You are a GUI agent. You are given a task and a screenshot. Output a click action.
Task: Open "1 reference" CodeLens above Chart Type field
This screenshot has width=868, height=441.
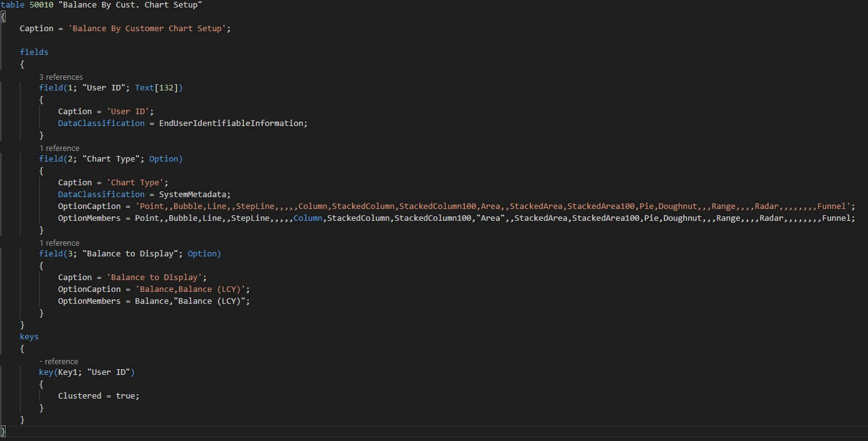pos(59,148)
